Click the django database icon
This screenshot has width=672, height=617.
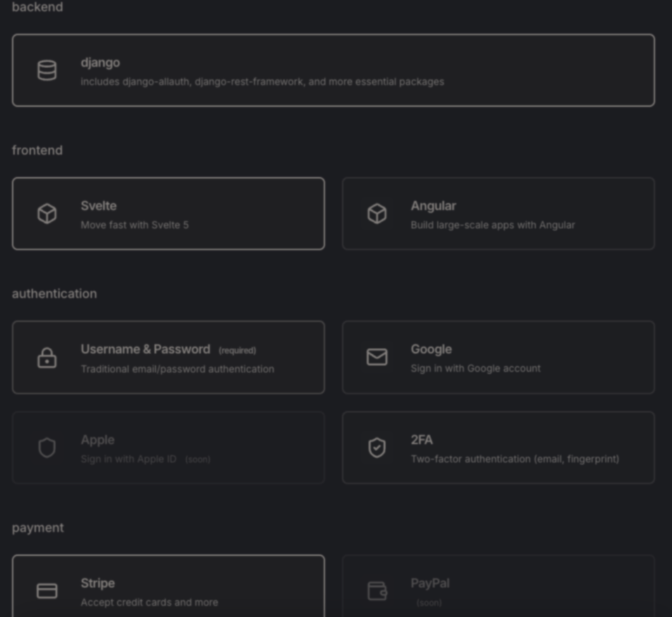[x=47, y=70]
